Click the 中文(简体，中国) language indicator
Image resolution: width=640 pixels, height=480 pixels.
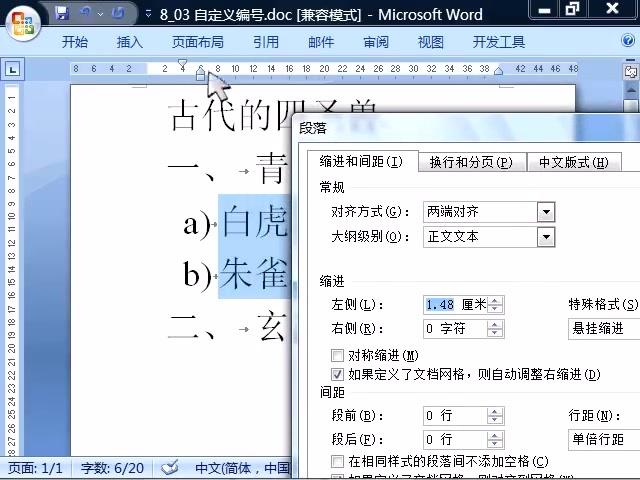click(242, 468)
